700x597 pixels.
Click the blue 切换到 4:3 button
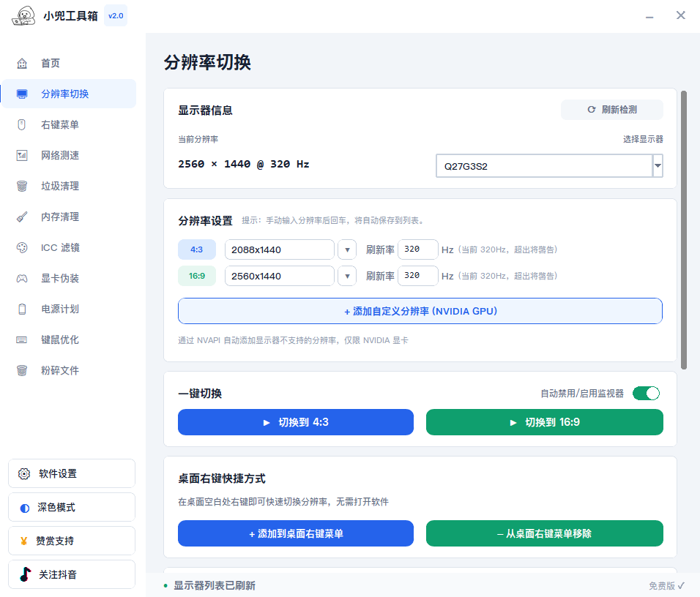point(296,422)
